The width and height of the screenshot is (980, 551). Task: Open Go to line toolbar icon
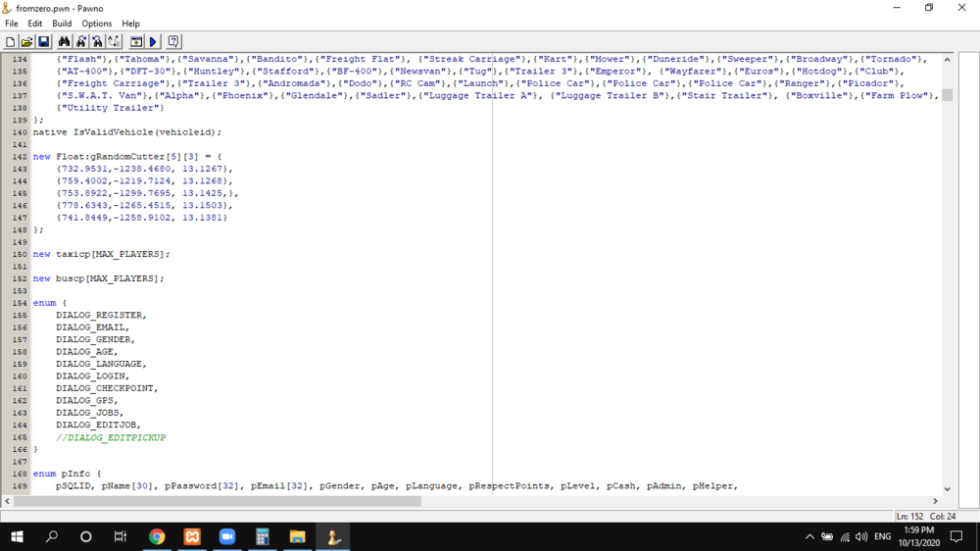(x=114, y=42)
